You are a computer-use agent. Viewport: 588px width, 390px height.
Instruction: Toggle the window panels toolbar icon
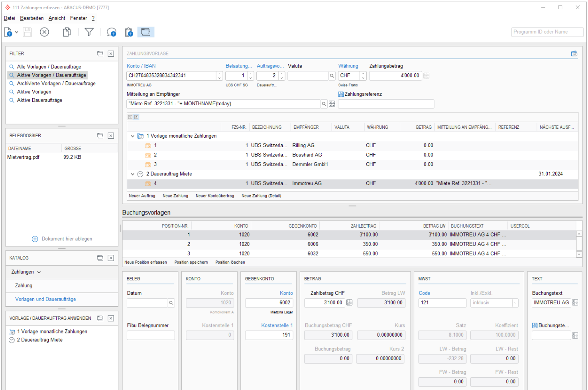(146, 32)
